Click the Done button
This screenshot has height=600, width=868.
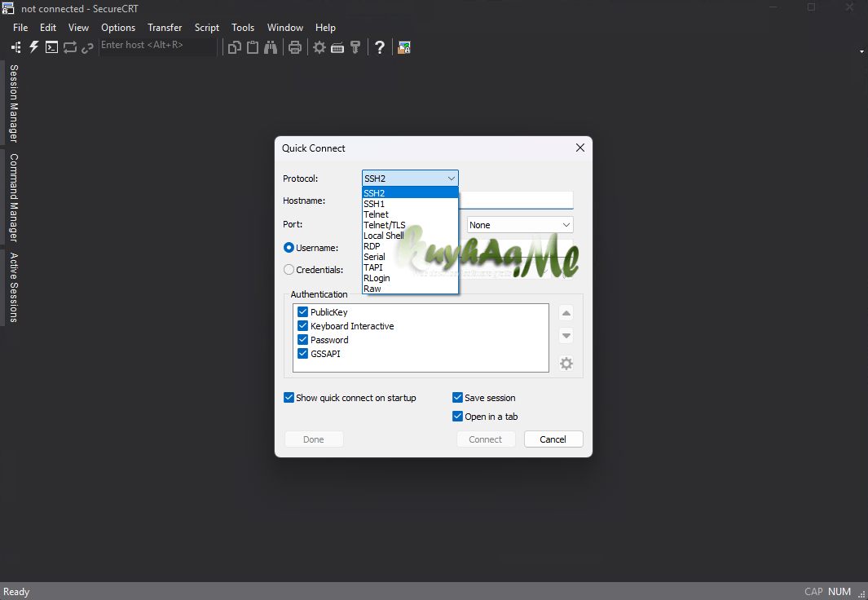tap(314, 439)
